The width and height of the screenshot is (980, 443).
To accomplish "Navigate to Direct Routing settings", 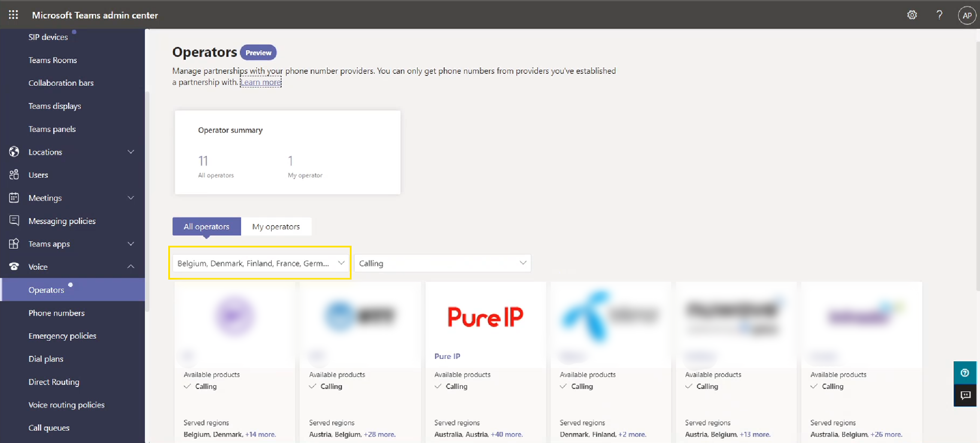I will pyautogui.click(x=54, y=382).
